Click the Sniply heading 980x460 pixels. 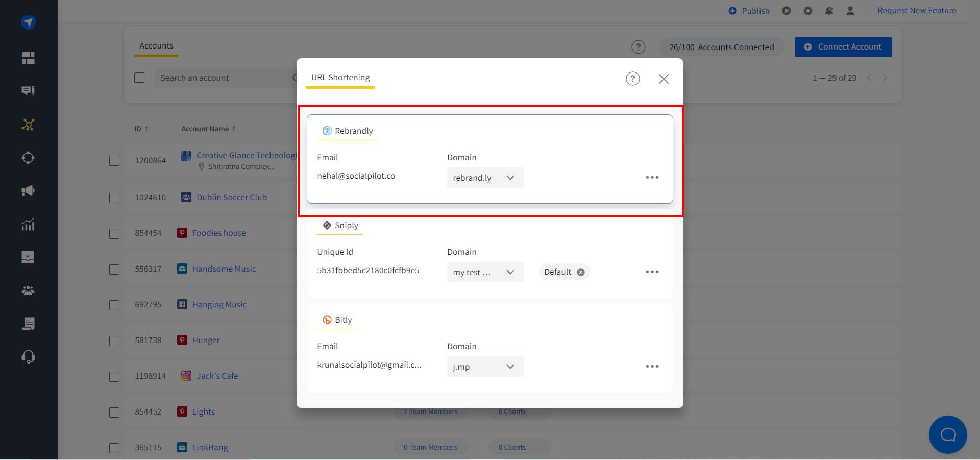(340, 226)
